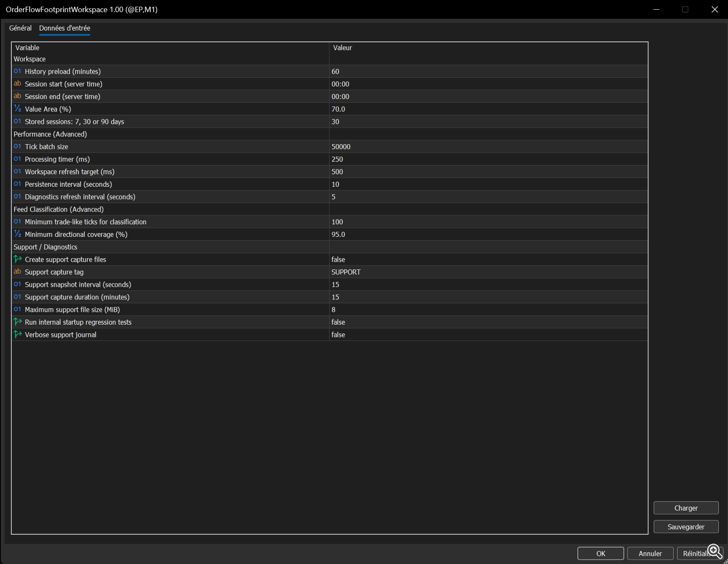Click the Charger button

coord(686,508)
